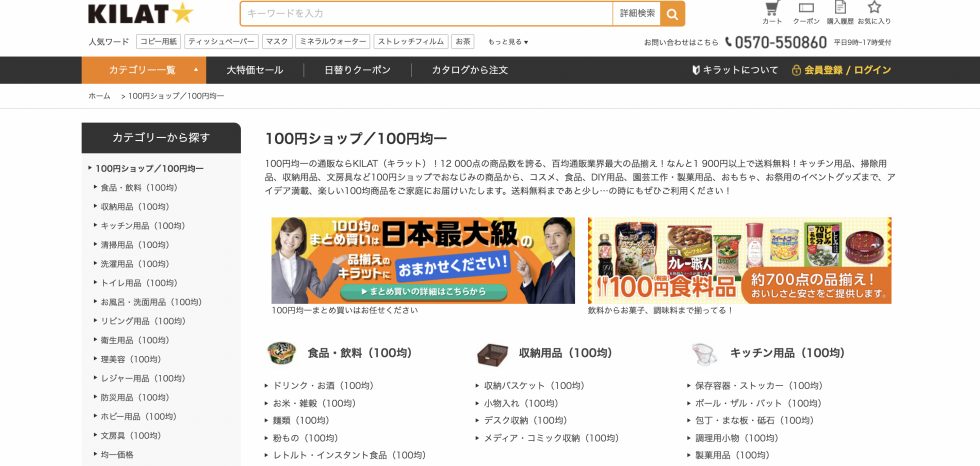This screenshot has height=466, width=980.
Task: Open the cart (カート) icon
Action: (x=772, y=11)
